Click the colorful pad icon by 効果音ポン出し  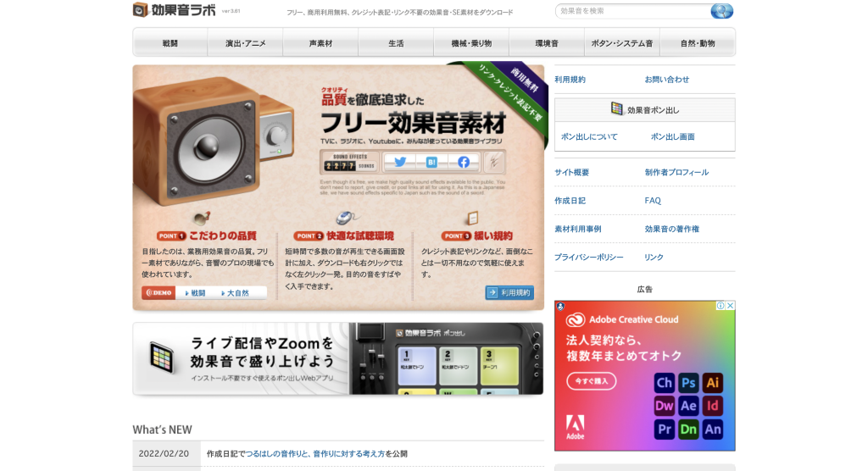617,109
